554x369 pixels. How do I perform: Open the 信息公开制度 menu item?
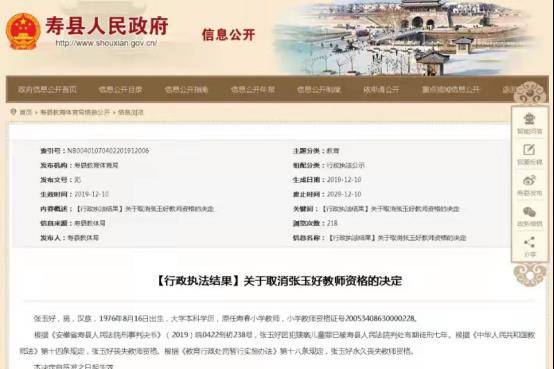click(319, 90)
